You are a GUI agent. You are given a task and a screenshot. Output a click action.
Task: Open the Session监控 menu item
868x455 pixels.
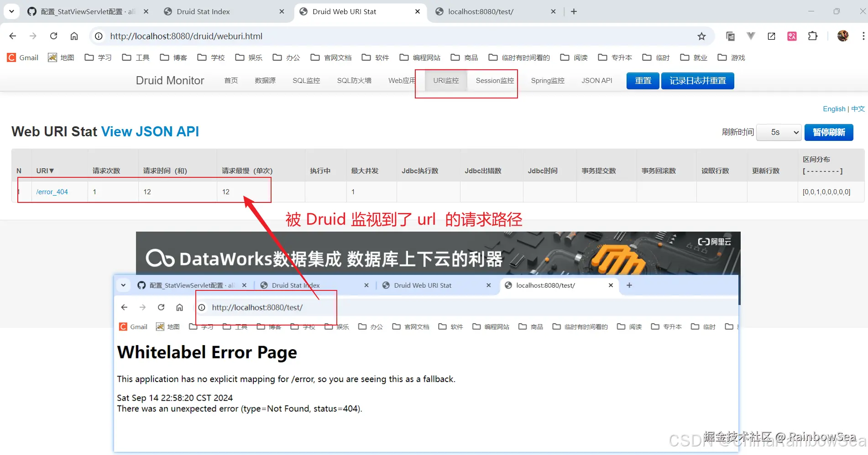pyautogui.click(x=494, y=80)
